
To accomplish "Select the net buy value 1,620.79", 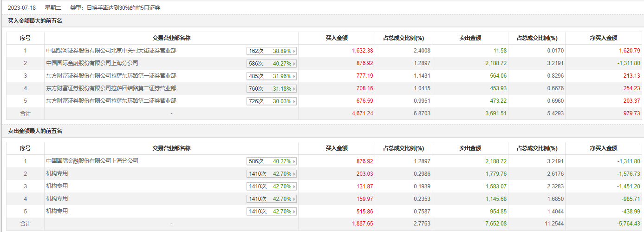I will point(629,51).
